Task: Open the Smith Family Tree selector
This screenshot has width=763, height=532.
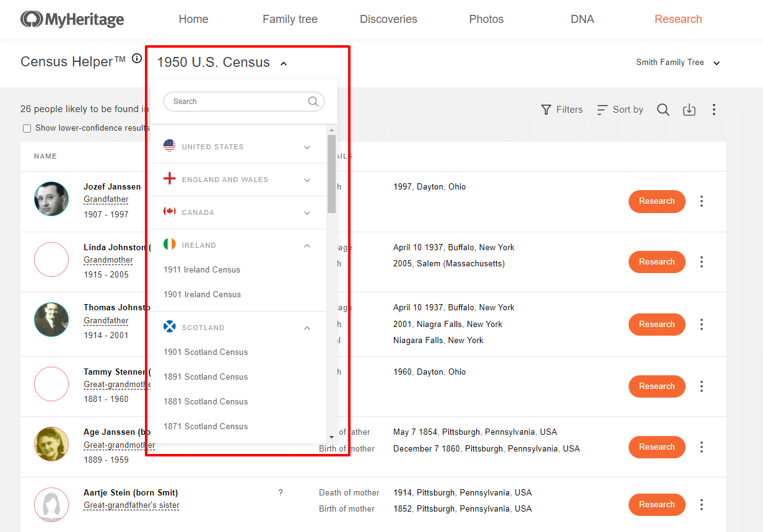Action: 678,63
